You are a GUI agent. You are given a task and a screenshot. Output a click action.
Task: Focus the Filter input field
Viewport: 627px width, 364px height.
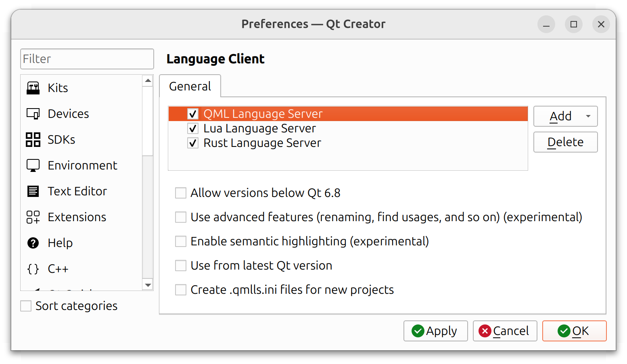(x=87, y=59)
